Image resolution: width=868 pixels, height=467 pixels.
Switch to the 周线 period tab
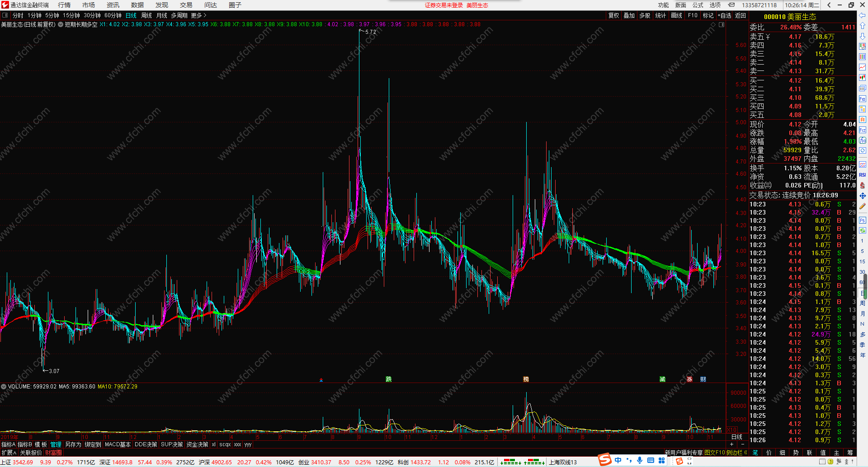pos(146,15)
